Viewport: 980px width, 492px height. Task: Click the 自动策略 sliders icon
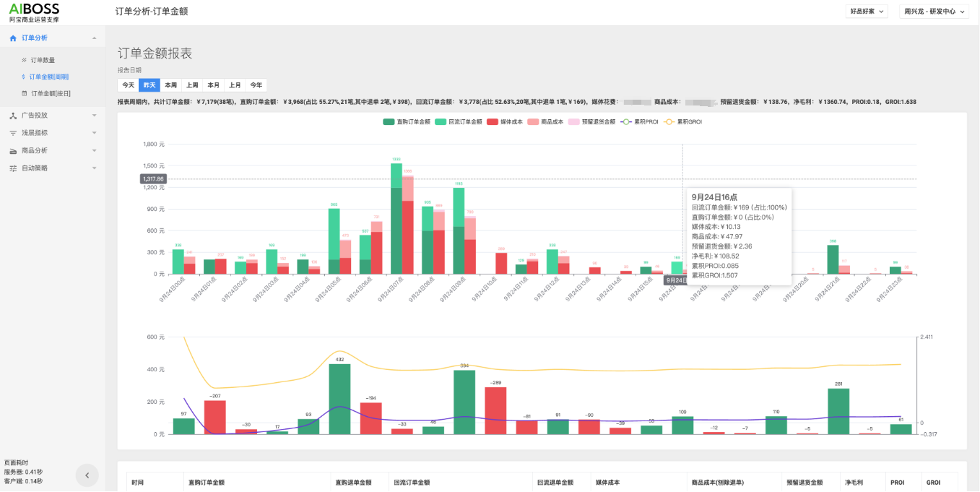(x=13, y=168)
